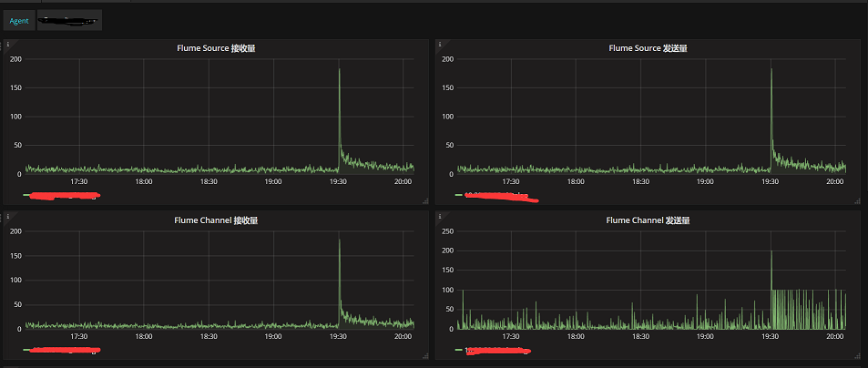
Task: Click resize handle of Flume Source 发送量 panel
Action: [857, 201]
